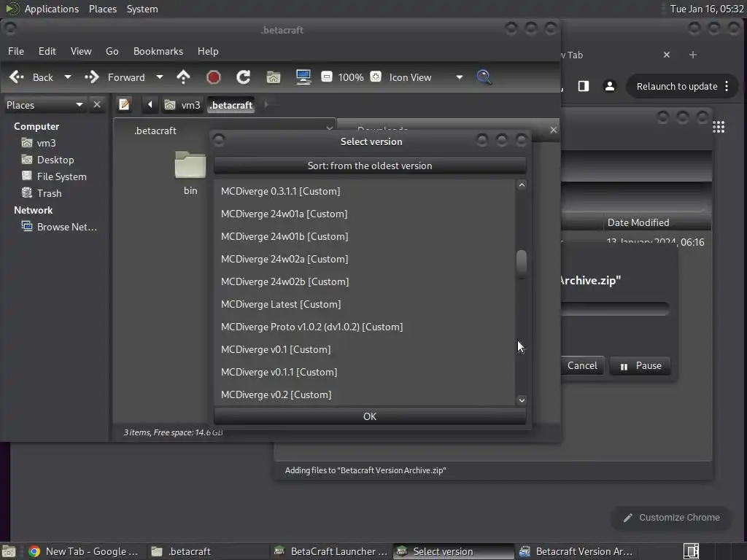
Task: Click scroll-up arrow in version list
Action: (x=522, y=184)
